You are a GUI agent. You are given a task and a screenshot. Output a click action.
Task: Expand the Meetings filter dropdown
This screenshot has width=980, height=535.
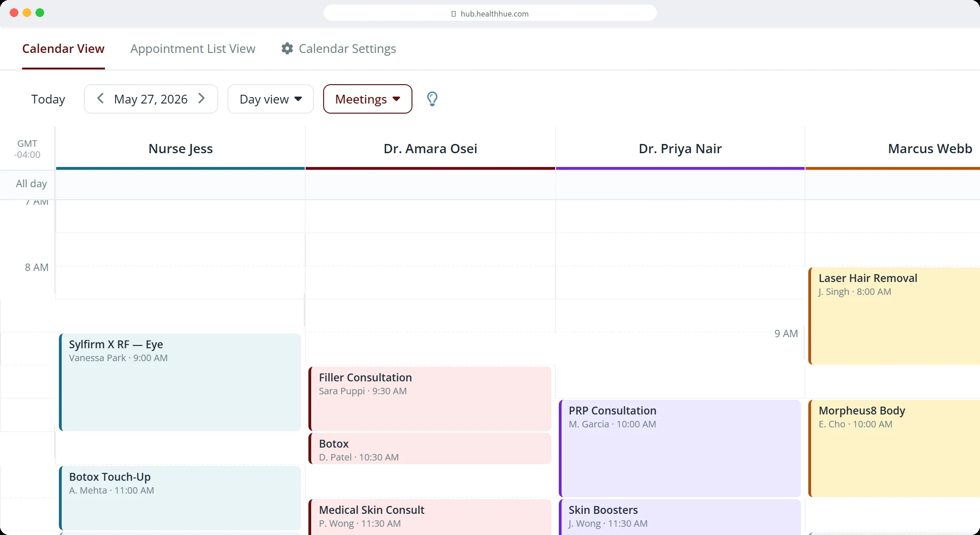click(367, 99)
